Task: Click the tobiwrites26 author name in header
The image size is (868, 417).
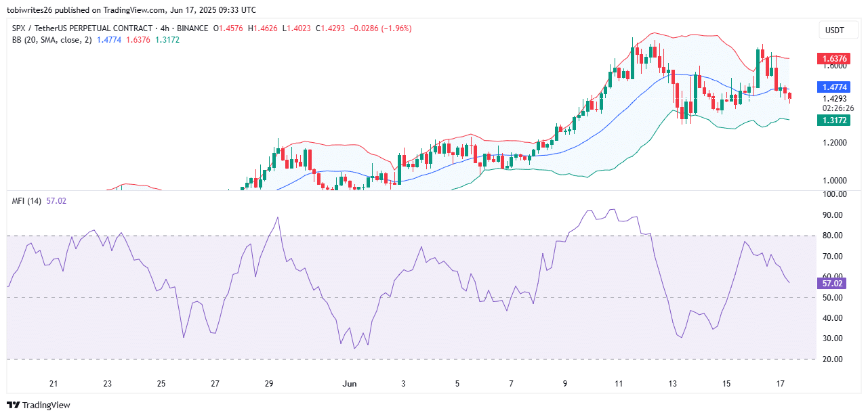Action: 33,10
